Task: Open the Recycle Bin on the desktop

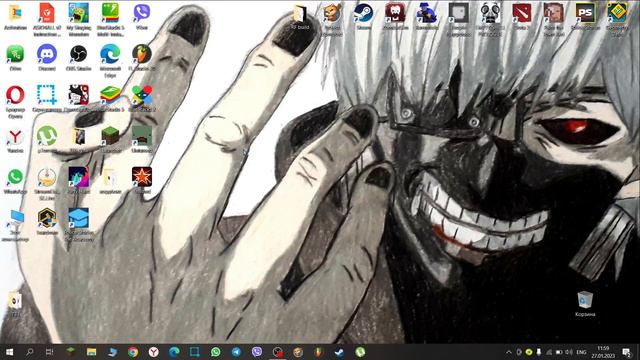Action: tap(585, 300)
